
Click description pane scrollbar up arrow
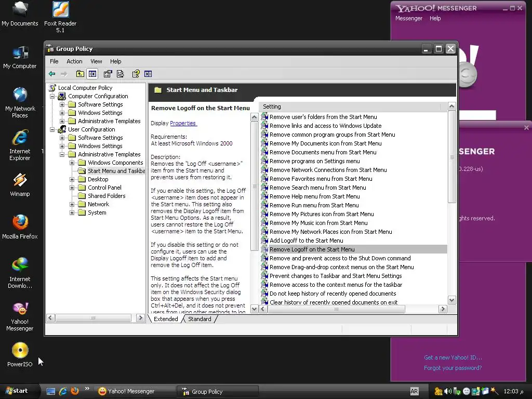(254, 117)
